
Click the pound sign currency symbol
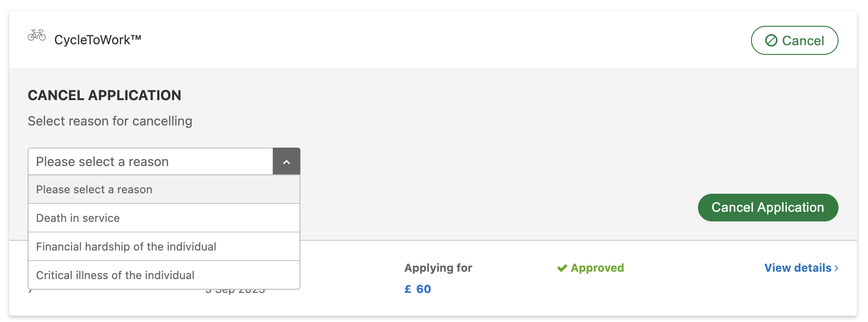[408, 289]
